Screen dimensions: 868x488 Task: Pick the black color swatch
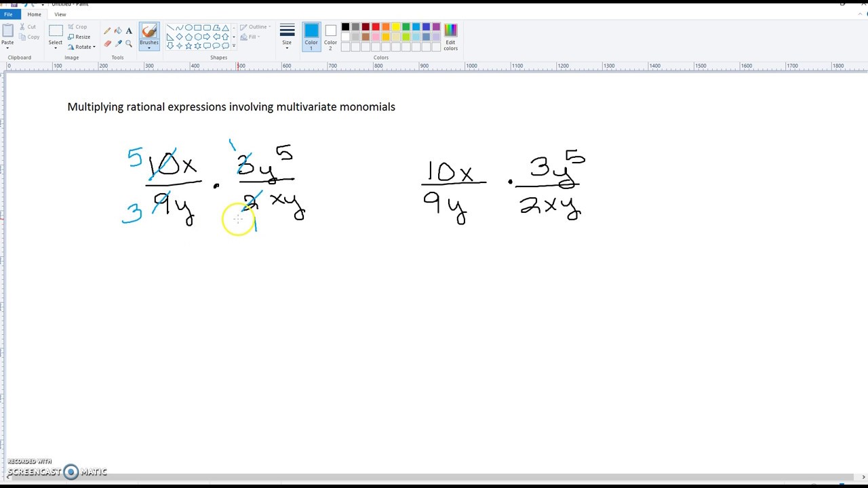point(345,26)
